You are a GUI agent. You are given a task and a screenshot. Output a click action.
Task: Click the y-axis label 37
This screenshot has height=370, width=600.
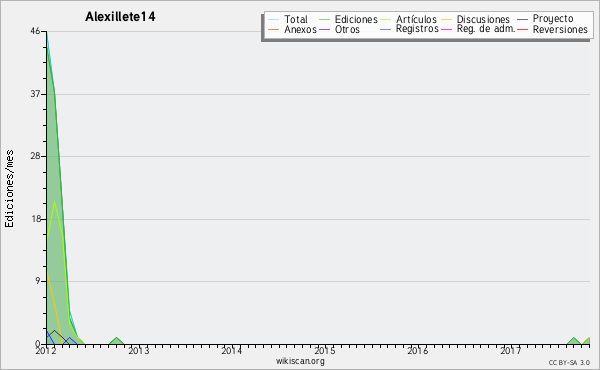click(x=35, y=94)
